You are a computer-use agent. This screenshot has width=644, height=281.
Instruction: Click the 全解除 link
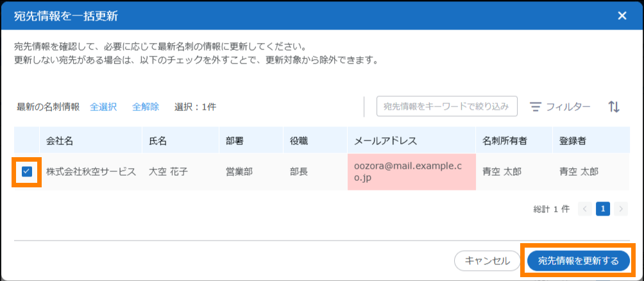tap(146, 107)
